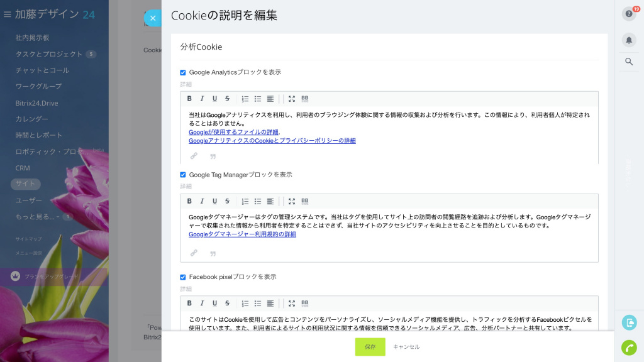This screenshot has height=362, width=644.
Task: Open タスクとプロジェクト in left menu
Action: click(x=49, y=54)
